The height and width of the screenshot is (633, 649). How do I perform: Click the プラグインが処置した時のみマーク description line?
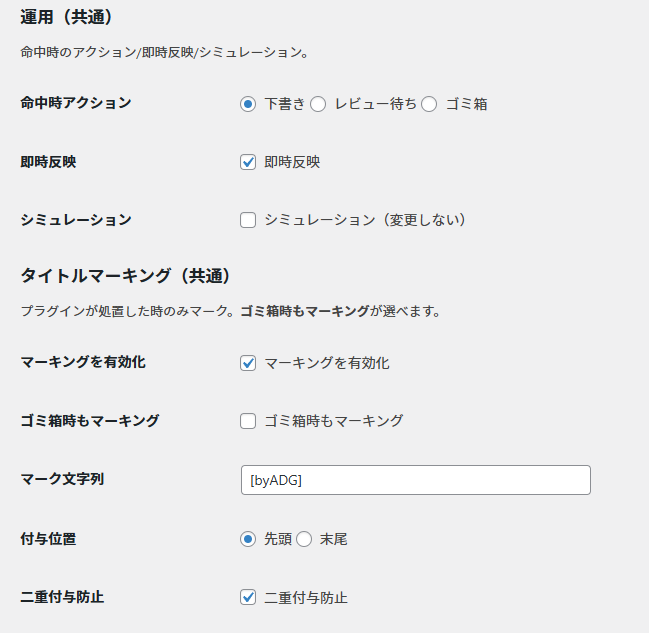[x=230, y=311]
